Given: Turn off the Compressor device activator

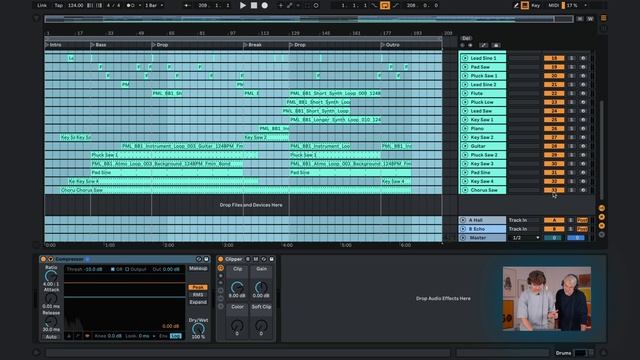Looking at the screenshot, I should [x=43, y=259].
